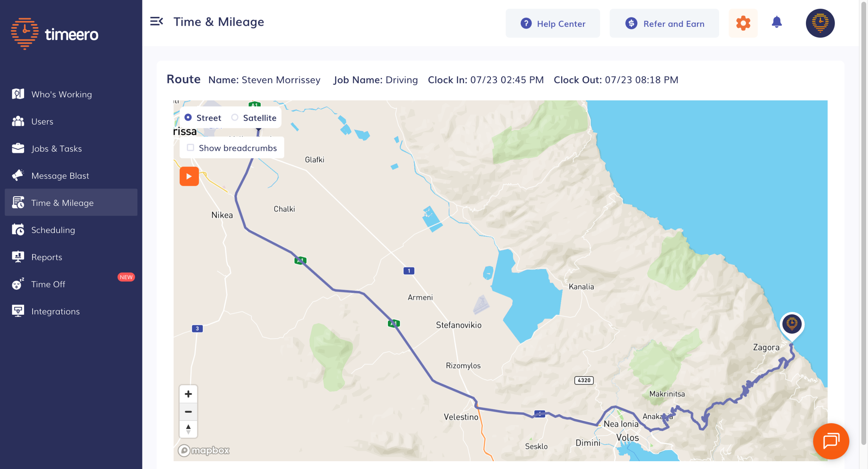Play the route animation
The width and height of the screenshot is (868, 469).
pyautogui.click(x=189, y=176)
